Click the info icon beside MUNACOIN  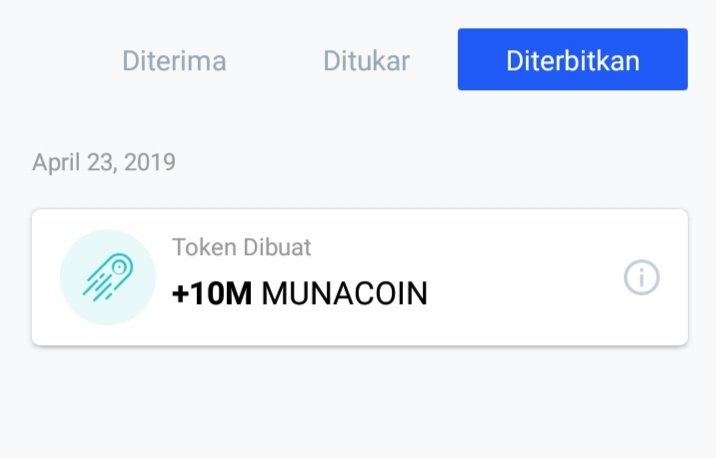coord(641,278)
